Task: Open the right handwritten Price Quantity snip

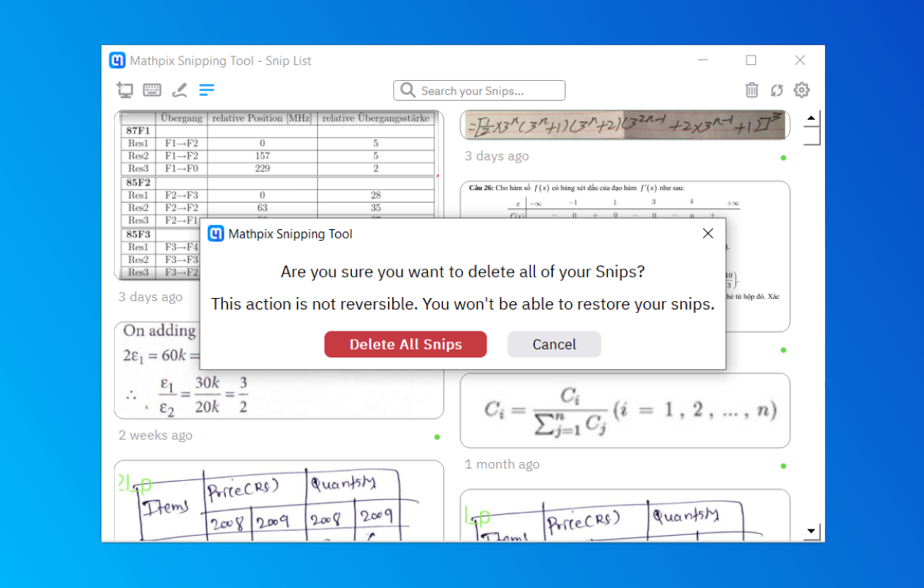Action: (624, 516)
